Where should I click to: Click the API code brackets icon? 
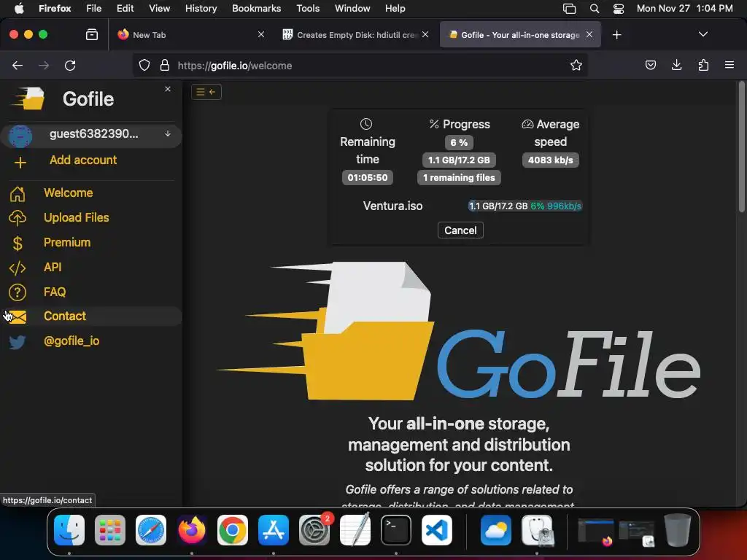click(x=18, y=268)
